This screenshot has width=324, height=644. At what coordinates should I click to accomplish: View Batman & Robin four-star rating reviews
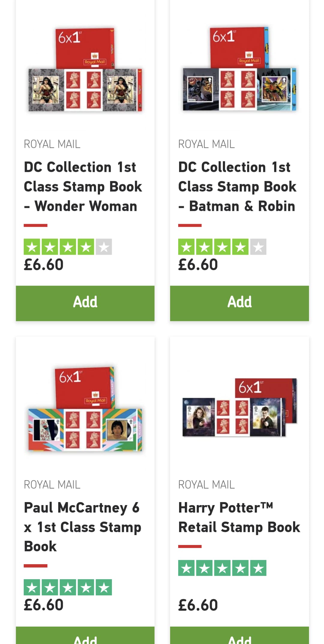[x=222, y=247]
